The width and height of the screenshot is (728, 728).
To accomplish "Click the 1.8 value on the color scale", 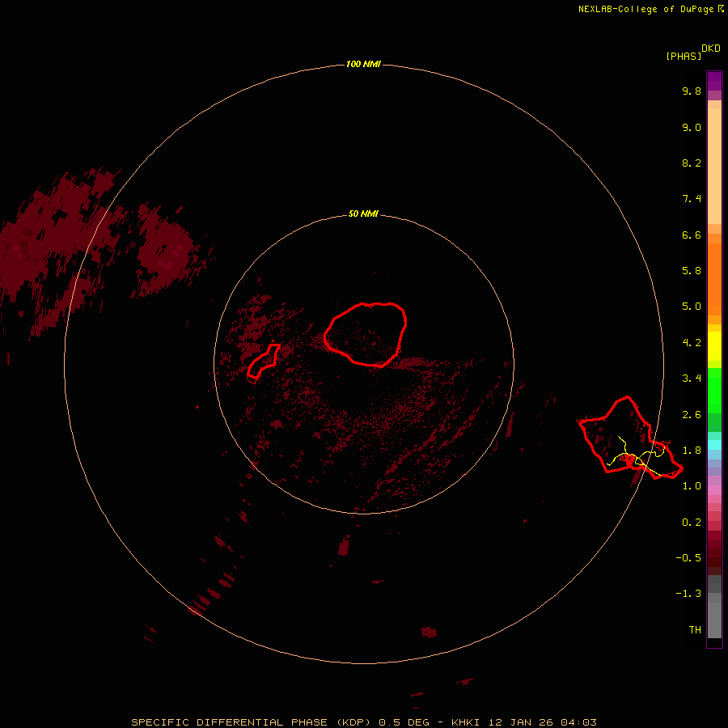I will [692, 451].
